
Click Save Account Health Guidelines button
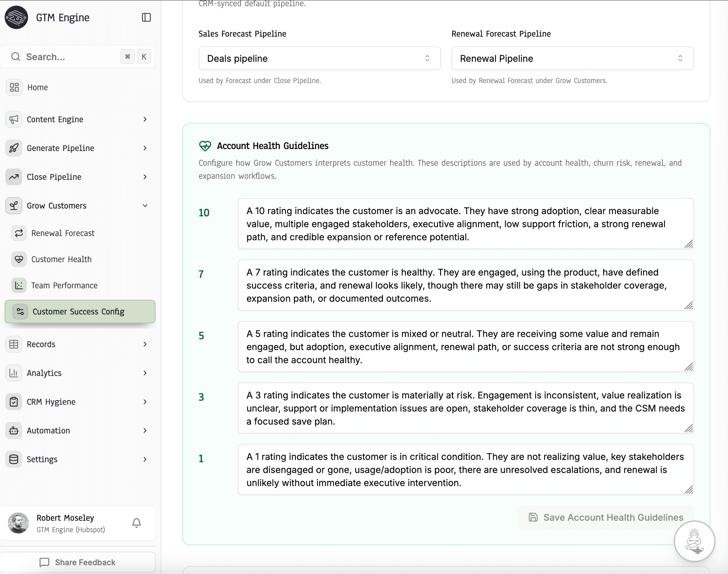(605, 517)
